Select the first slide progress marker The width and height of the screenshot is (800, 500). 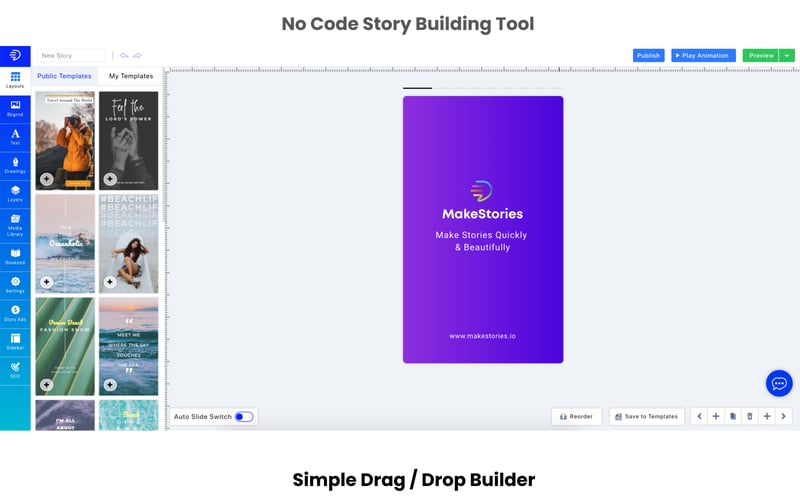tap(417, 88)
